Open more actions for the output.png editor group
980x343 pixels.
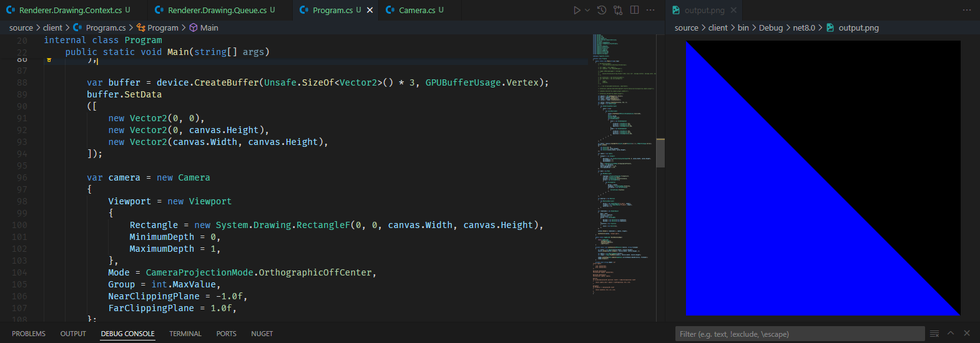tap(967, 10)
